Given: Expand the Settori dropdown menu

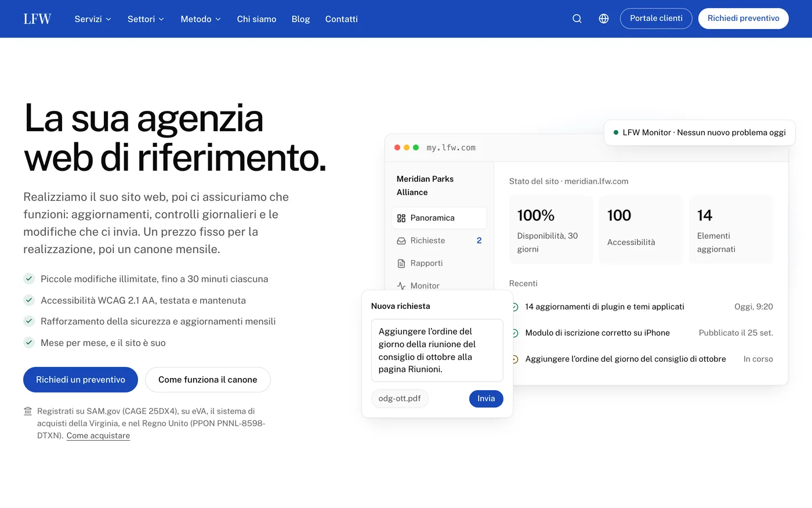Looking at the screenshot, I should (146, 19).
